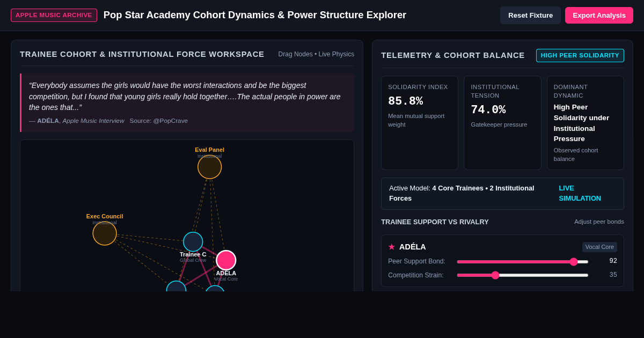This screenshot has height=338, width=644.
Task: Click the 'Apple Music Interview' citation
Action: tap(93, 121)
